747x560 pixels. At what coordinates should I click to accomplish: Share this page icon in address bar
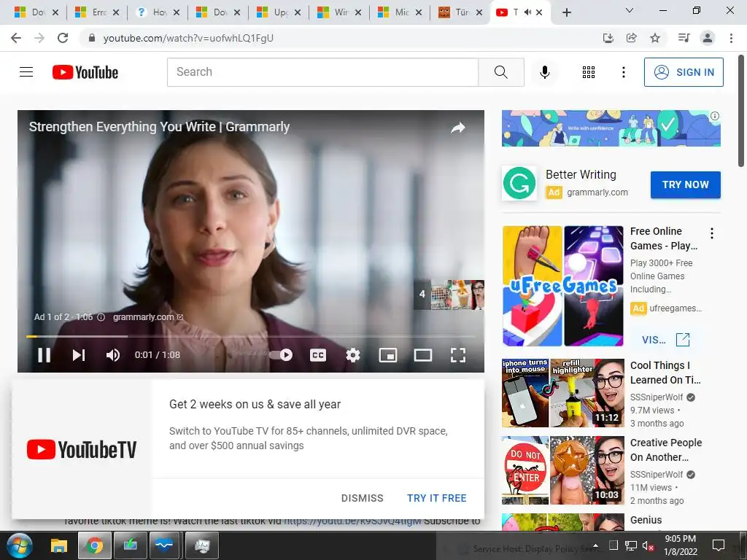[631, 38]
